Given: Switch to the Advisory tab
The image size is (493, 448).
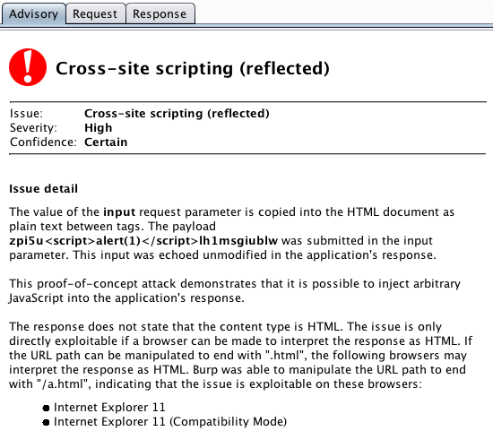Looking at the screenshot, I should click(x=34, y=13).
